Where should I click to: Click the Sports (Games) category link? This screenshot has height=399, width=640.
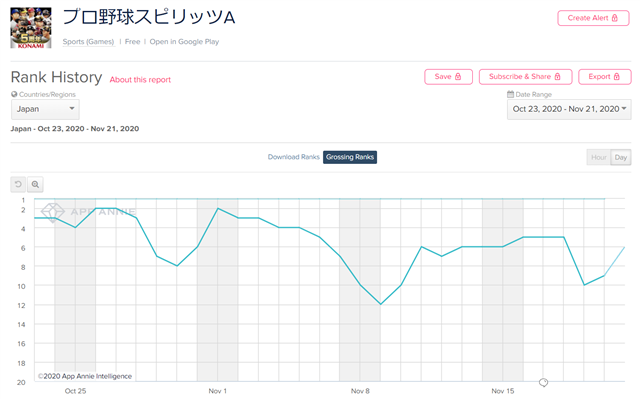(89, 42)
